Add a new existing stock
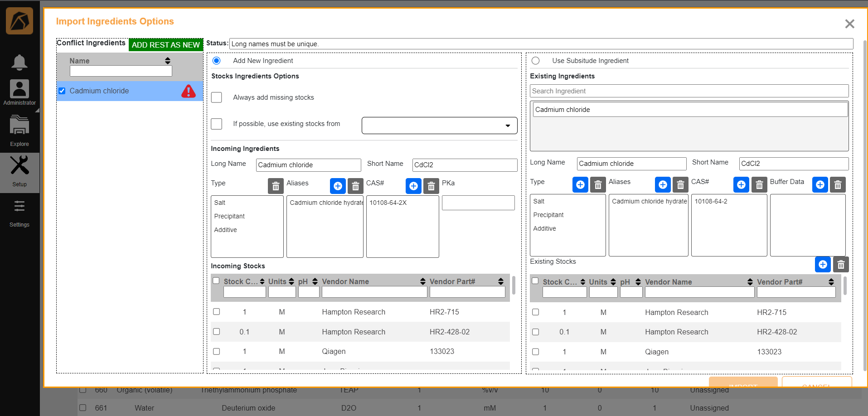This screenshot has width=868, height=416. [x=823, y=265]
